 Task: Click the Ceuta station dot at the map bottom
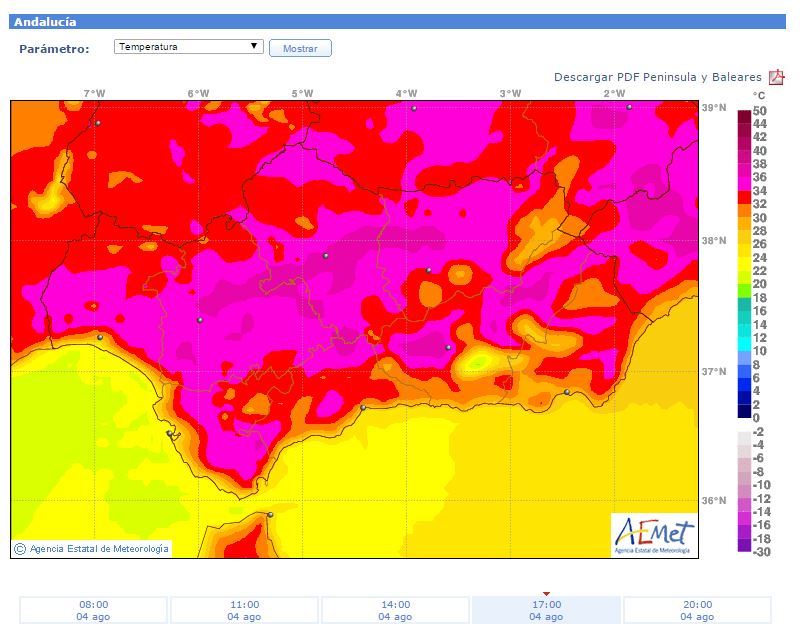(270, 515)
